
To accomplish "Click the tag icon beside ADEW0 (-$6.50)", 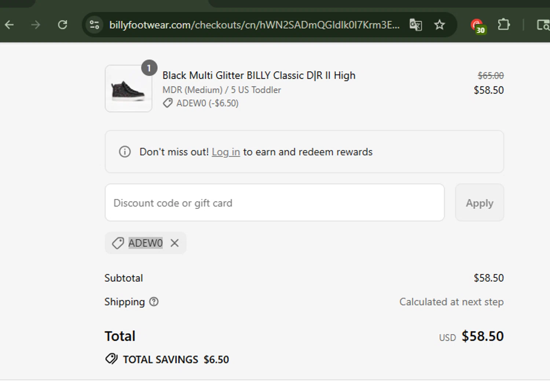I will (x=168, y=103).
